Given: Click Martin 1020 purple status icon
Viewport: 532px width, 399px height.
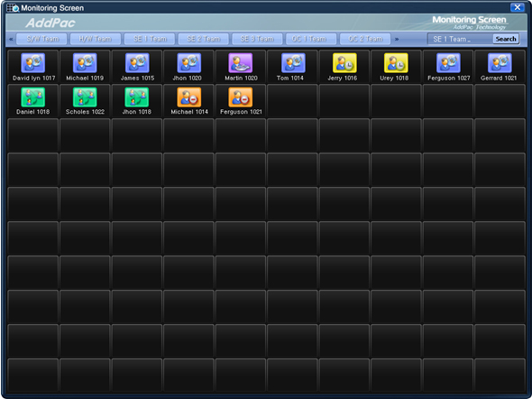Looking at the screenshot, I should click(241, 63).
